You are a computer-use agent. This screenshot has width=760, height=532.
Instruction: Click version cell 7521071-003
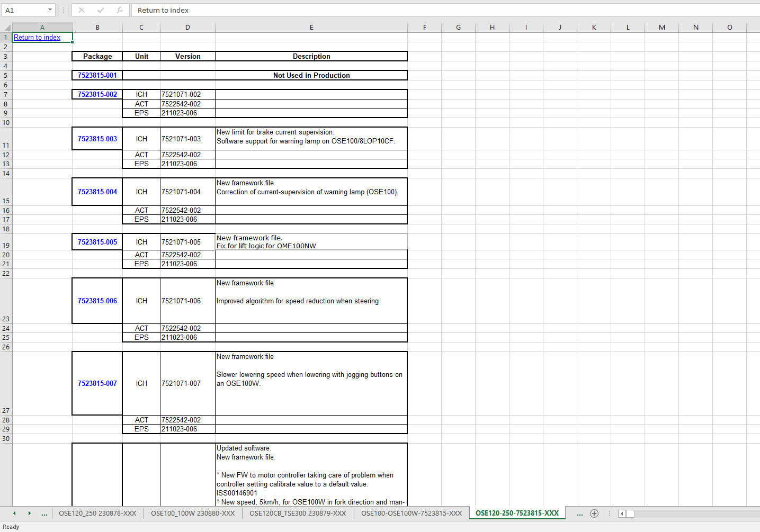188,139
